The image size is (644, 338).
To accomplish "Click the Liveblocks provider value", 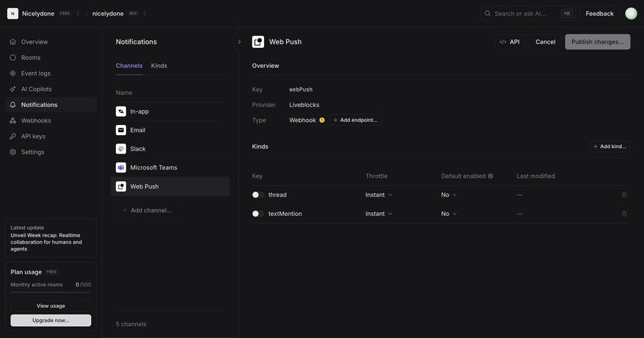I will [304, 105].
